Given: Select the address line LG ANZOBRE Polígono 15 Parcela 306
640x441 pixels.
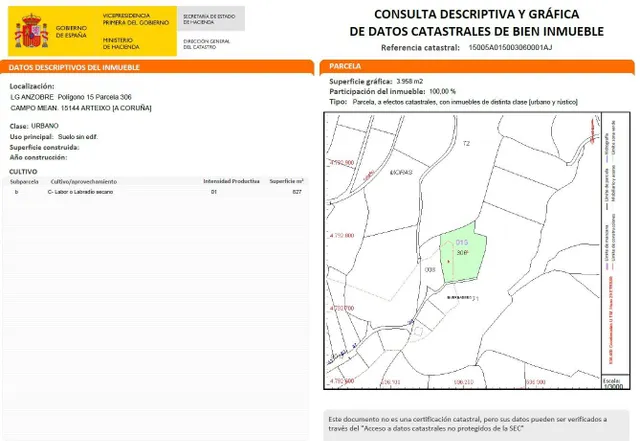Looking at the screenshot, I should pyautogui.click(x=71, y=97).
